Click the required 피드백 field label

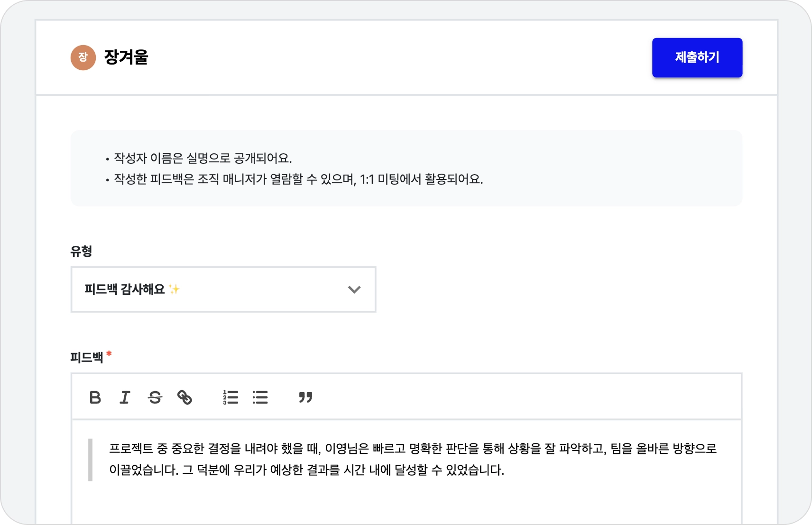pos(87,357)
